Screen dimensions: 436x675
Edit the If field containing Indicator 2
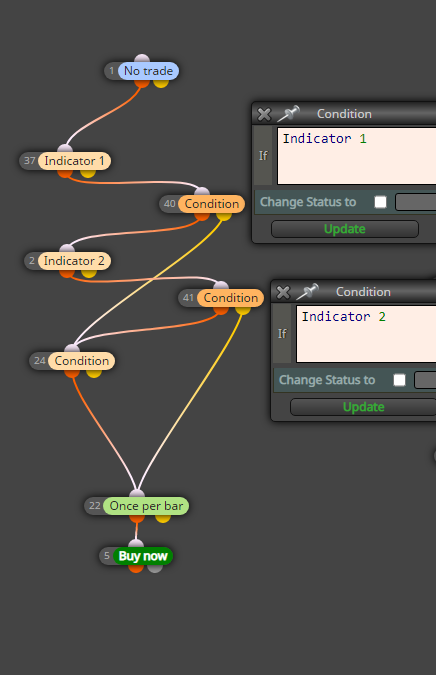(x=366, y=334)
